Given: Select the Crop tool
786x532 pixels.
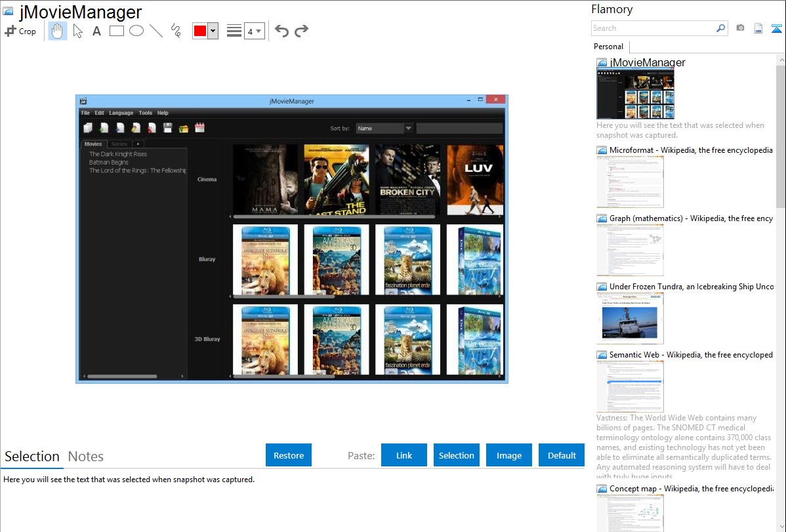Looking at the screenshot, I should tap(20, 31).
